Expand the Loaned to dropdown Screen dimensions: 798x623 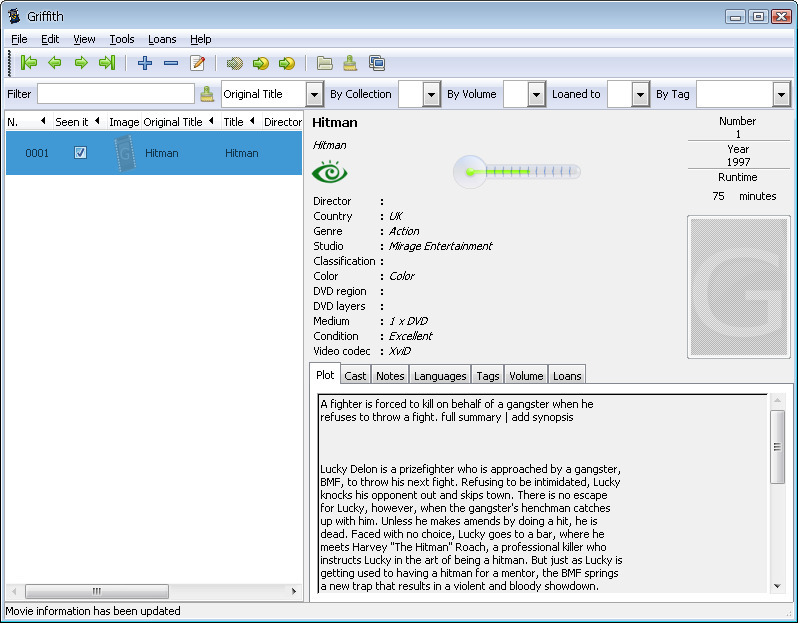[x=641, y=94]
